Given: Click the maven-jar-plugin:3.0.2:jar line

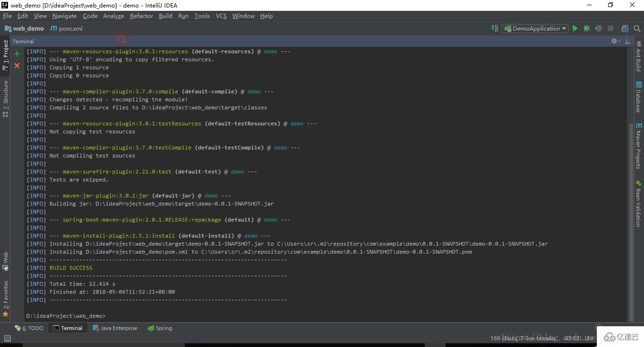Looking at the screenshot, I should point(129,196).
